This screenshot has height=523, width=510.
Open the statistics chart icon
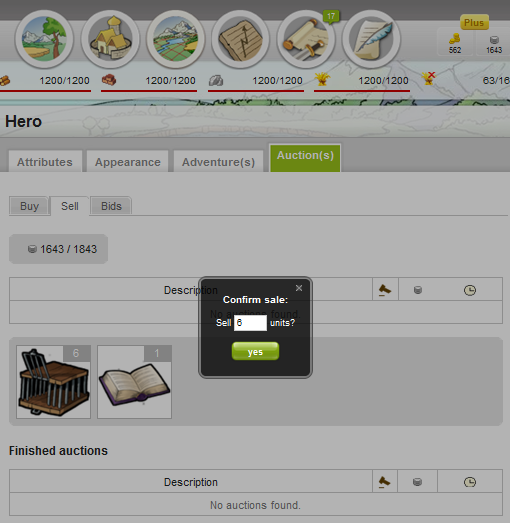(x=240, y=39)
